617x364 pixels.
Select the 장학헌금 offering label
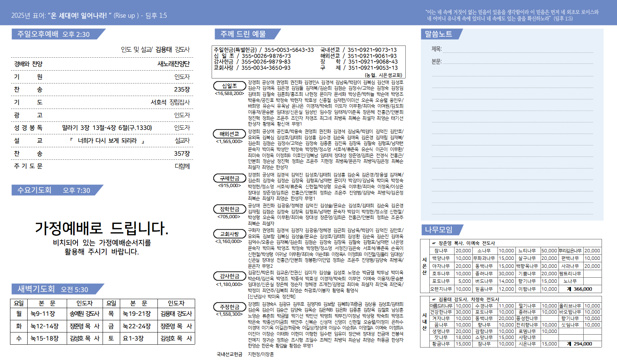click(230, 209)
